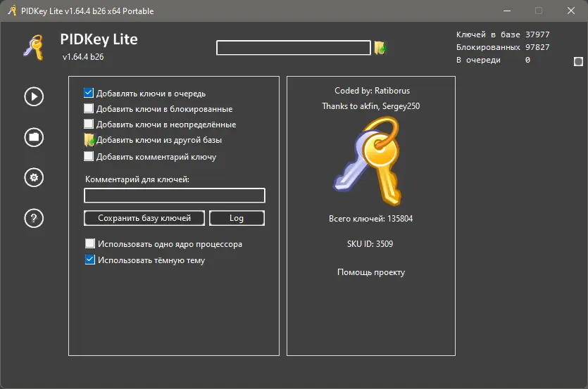The height and width of the screenshot is (389, 588).
Task: Click the PIDKey Lite keys logo icon
Action: [x=34, y=47]
